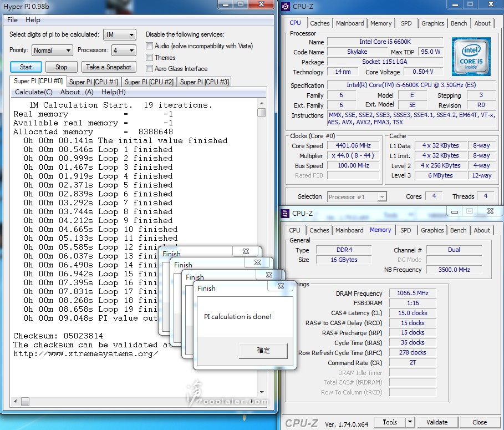Image resolution: width=504 pixels, height=430 pixels.
Task: Click left arrow of horizontal scrollbar
Action: pyautogui.click(x=16, y=401)
